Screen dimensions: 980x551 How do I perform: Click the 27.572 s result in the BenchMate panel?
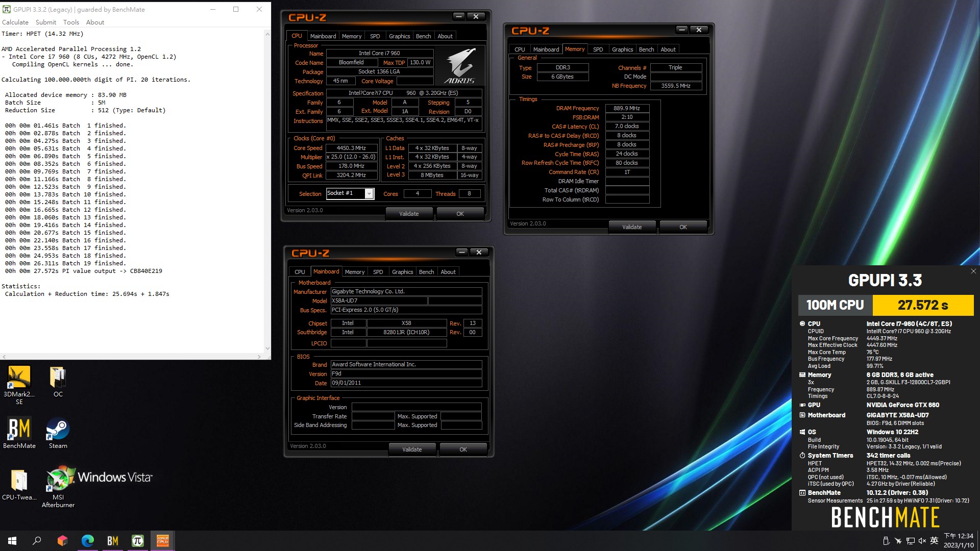923,306
